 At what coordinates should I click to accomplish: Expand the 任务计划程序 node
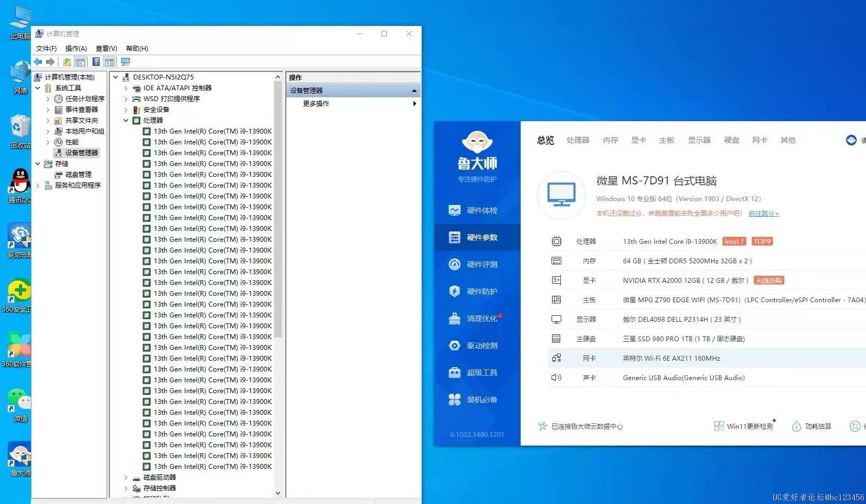(48, 99)
